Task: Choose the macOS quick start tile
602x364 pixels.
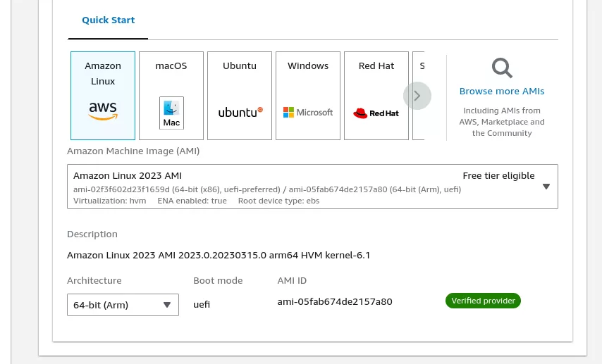Action: (171, 96)
